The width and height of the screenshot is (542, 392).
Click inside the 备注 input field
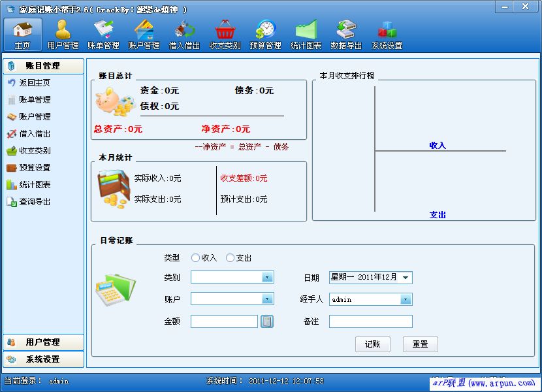click(x=370, y=321)
